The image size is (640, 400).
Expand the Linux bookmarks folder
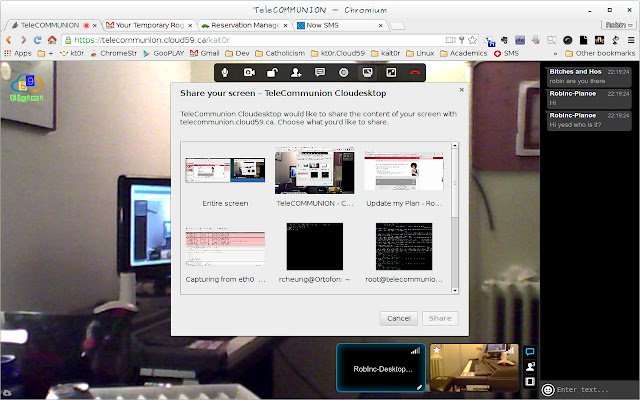(420, 53)
